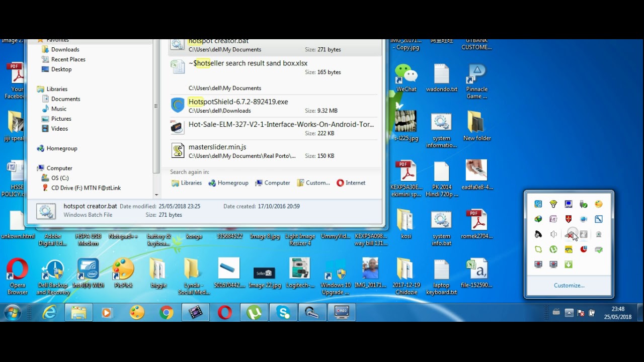The width and height of the screenshot is (644, 362).
Task: Select wadondo.txt file on desktop
Action: (x=441, y=78)
